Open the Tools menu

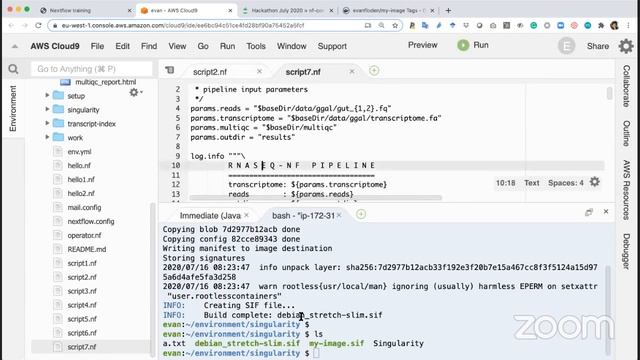(256, 46)
